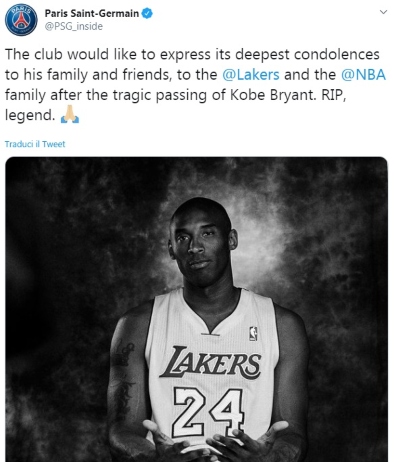
Task: Open the Paris Saint-Germain account name
Action: 92,13
